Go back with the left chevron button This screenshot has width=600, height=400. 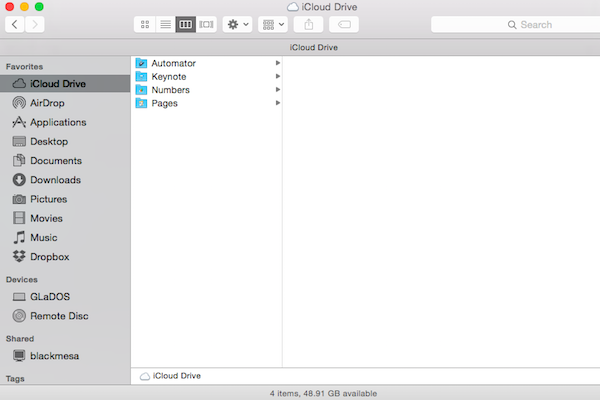15,24
